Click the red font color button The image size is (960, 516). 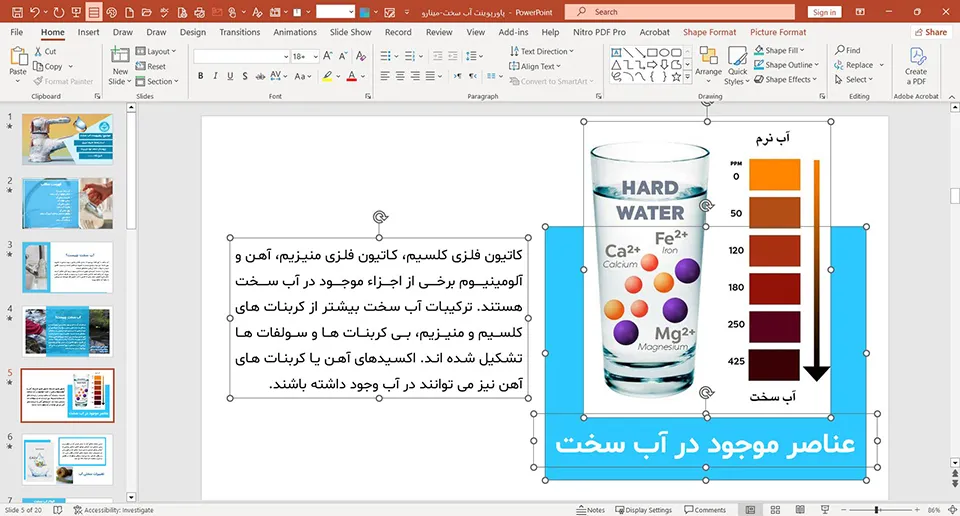[x=351, y=76]
